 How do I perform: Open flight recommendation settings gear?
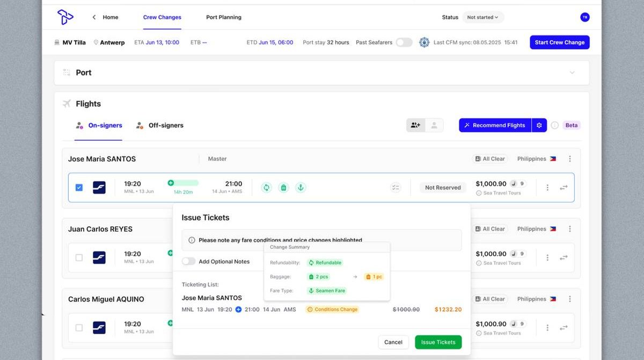pyautogui.click(x=539, y=125)
